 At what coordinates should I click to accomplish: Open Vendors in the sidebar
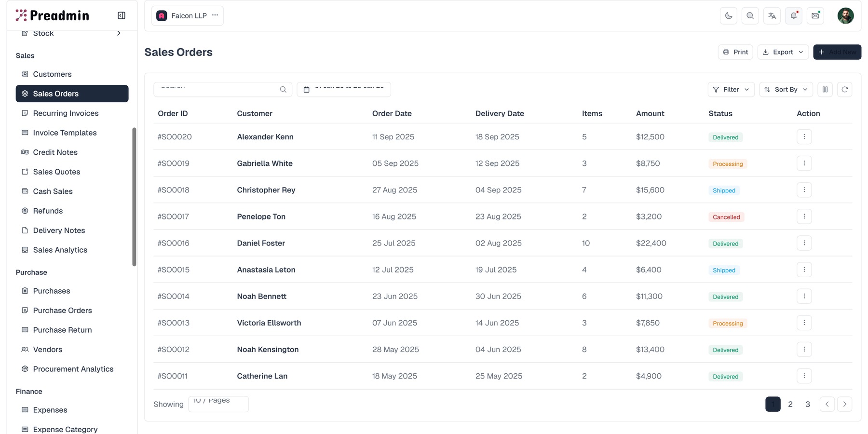72,350
